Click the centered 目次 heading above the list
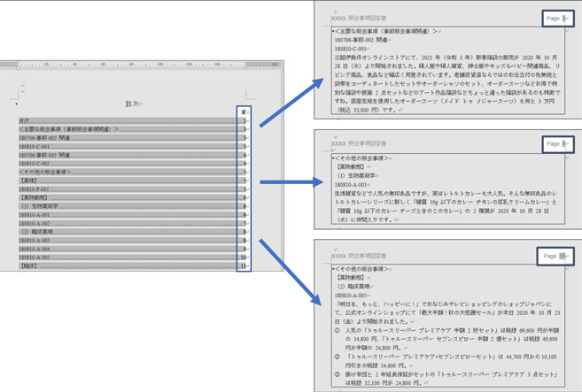 point(132,104)
